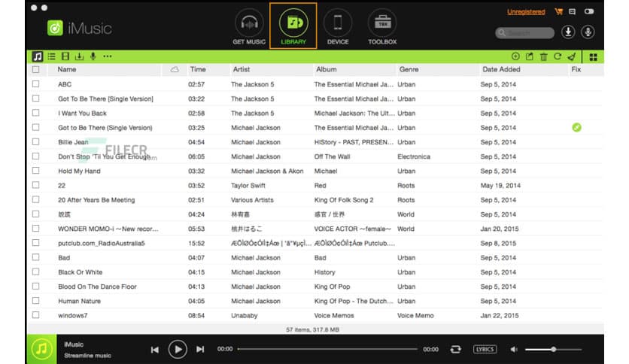Click the Unregistered link
Screen dimensions: 629x364
(x=526, y=11)
